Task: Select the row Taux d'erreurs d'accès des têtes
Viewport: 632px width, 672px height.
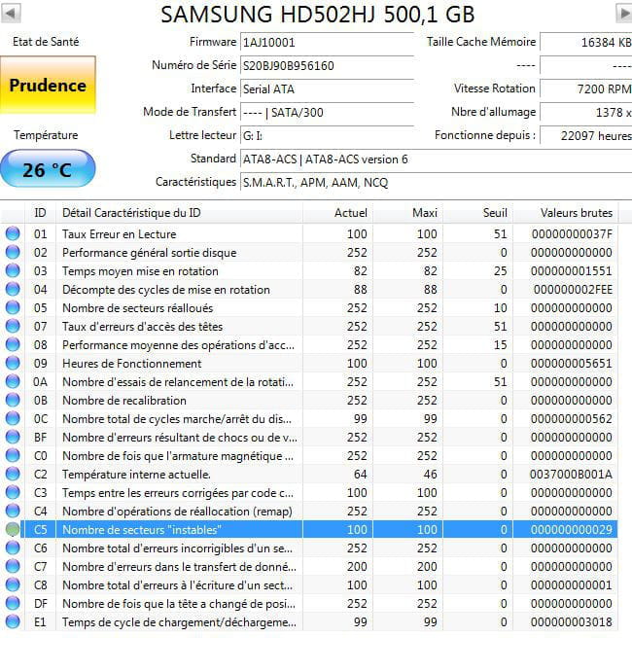Action: [309, 326]
